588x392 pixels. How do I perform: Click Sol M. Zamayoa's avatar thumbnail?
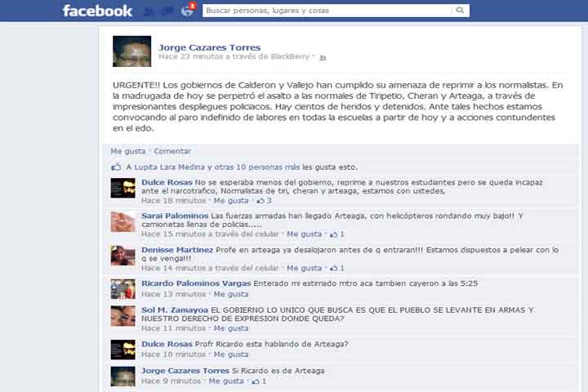(x=123, y=316)
